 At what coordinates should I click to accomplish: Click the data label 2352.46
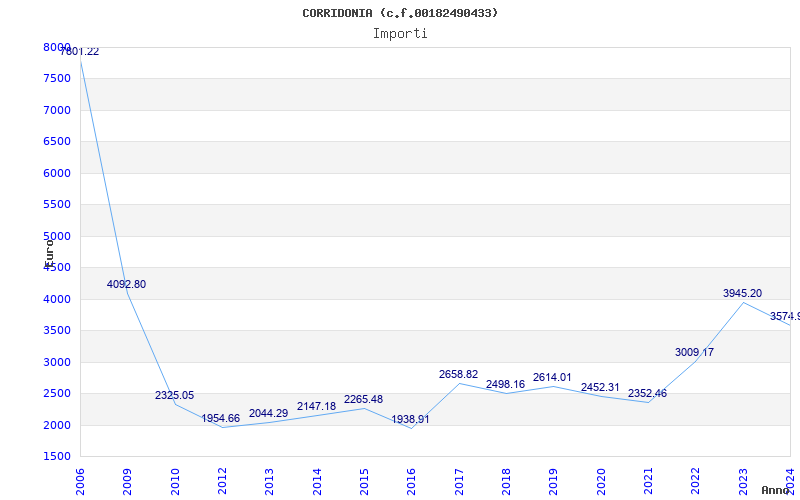[x=647, y=393]
